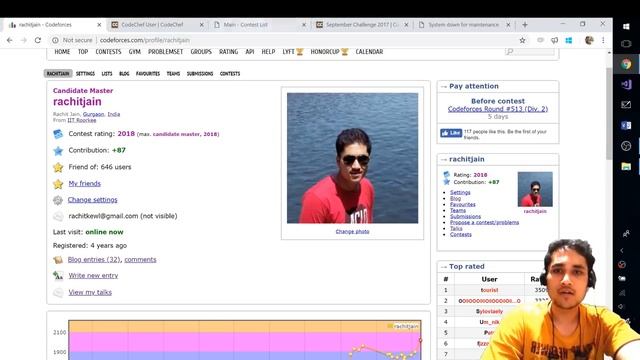Screen dimensions: 640x360
Task: Open Chrome from the taskbar
Action: pos(626,64)
